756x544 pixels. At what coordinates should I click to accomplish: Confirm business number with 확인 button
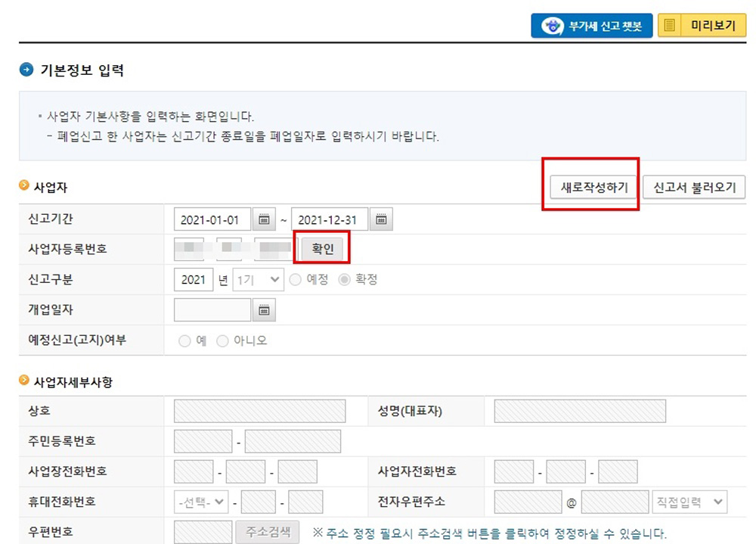tap(322, 249)
